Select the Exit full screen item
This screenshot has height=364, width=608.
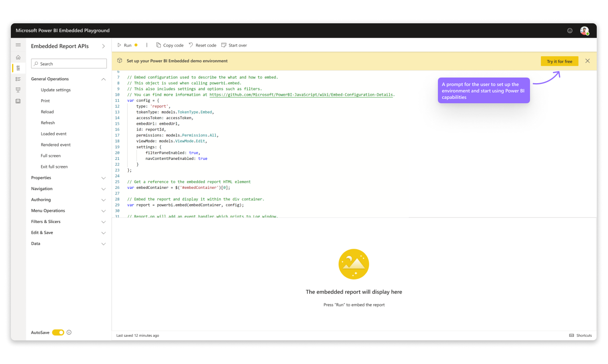[54, 167]
